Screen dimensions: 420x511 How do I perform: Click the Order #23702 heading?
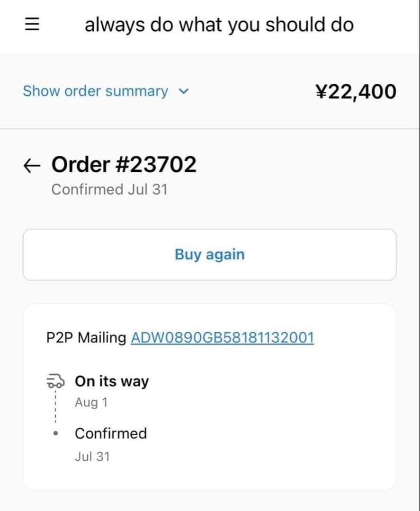[124, 165]
